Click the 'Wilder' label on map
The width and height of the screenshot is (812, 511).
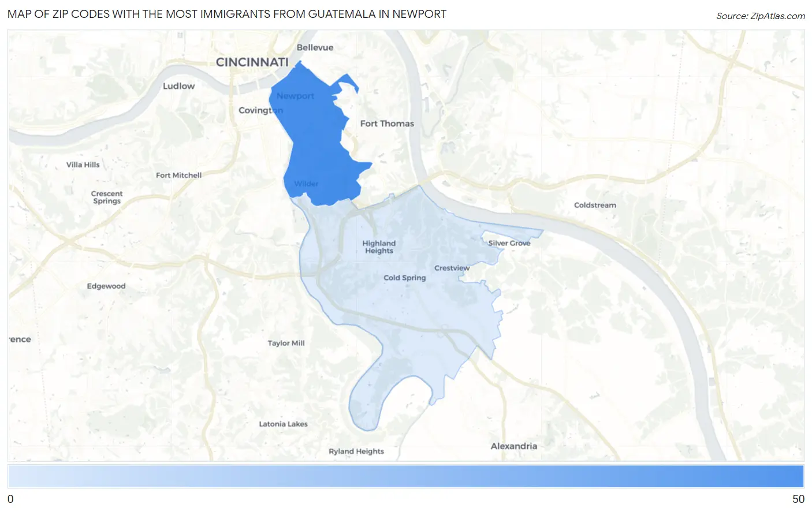pyautogui.click(x=306, y=184)
